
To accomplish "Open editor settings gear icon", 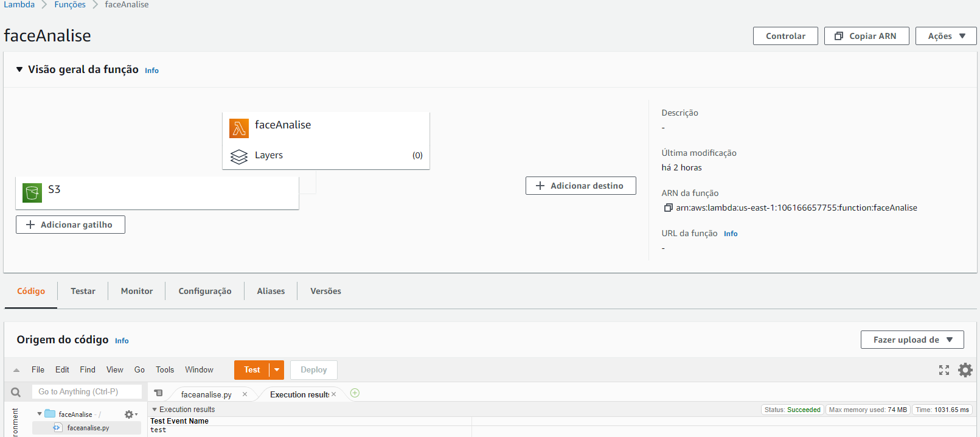I will coord(965,370).
